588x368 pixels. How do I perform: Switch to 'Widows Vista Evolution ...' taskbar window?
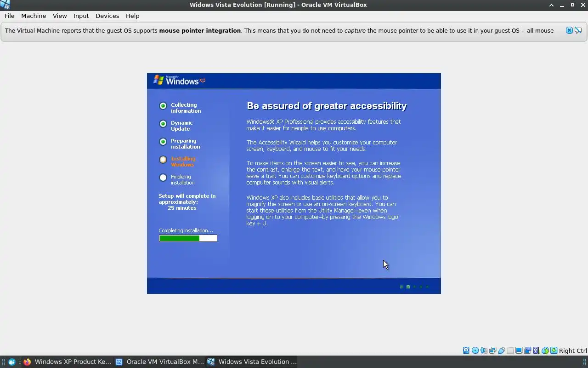tap(252, 362)
